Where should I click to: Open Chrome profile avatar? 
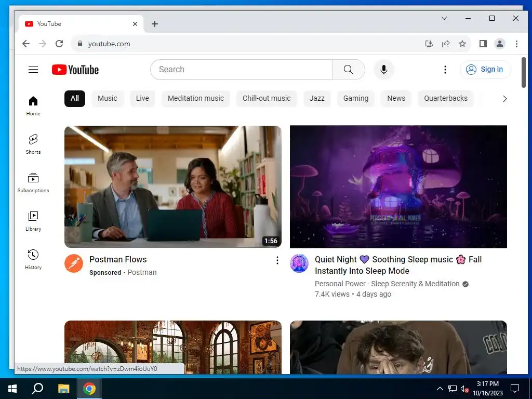500,44
